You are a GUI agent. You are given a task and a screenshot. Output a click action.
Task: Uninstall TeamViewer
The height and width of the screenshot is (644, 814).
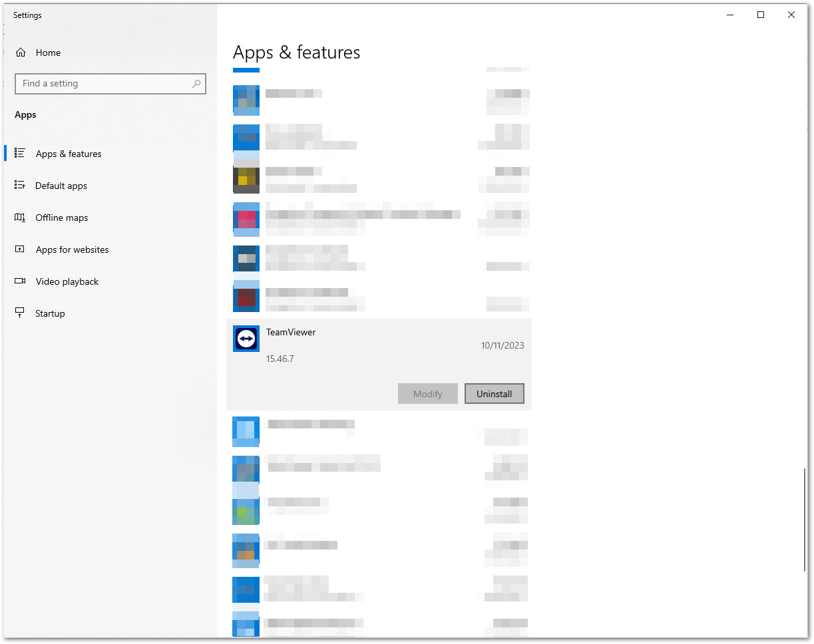pos(495,394)
